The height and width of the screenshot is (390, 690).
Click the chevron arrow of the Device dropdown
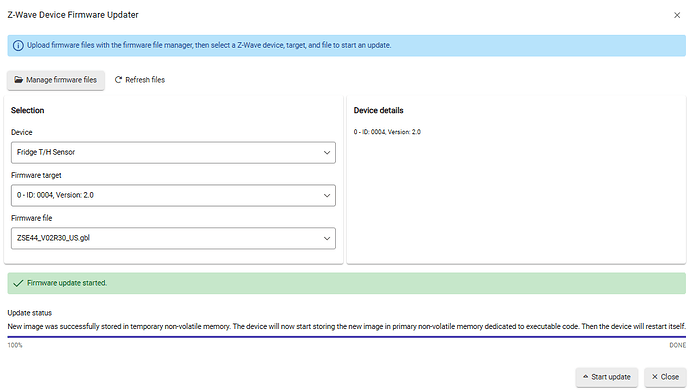pyautogui.click(x=327, y=153)
